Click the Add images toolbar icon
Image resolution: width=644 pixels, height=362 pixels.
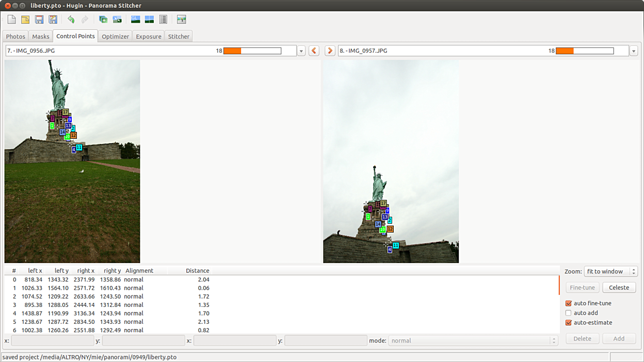pyautogui.click(x=103, y=20)
